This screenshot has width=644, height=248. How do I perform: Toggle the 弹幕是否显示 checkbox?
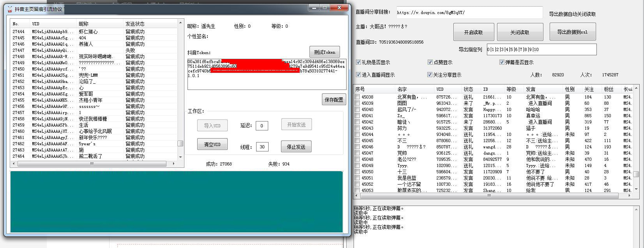tap(502, 62)
